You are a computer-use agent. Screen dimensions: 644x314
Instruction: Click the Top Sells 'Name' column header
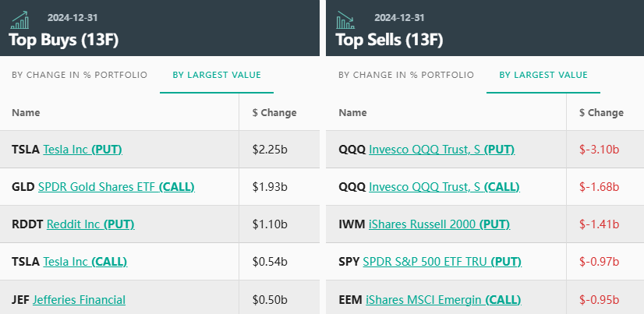[x=352, y=112]
